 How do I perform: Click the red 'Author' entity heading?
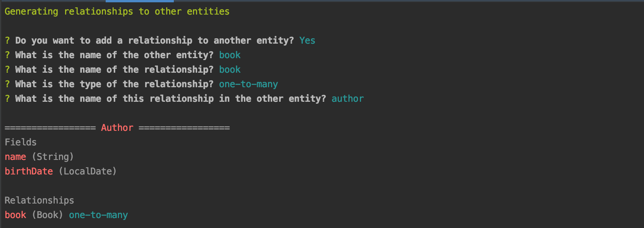[x=117, y=128]
